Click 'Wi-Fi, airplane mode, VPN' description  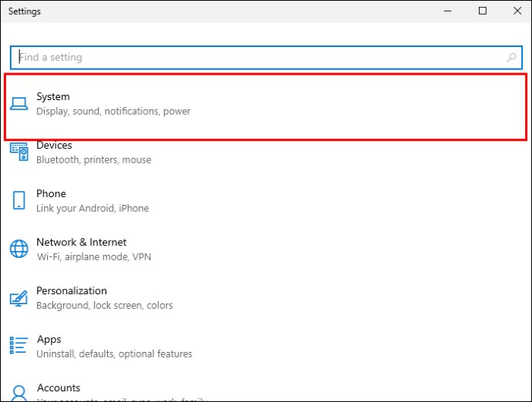[x=93, y=257]
